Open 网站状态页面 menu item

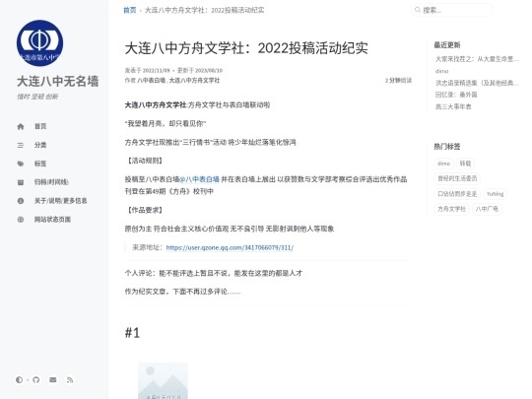[x=52, y=220]
